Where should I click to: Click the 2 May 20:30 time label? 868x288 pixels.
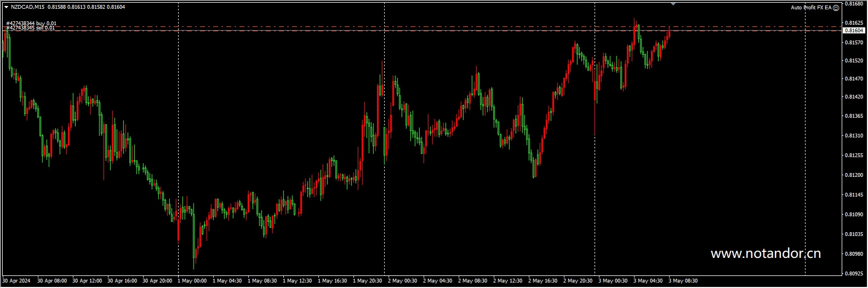[x=578, y=281]
